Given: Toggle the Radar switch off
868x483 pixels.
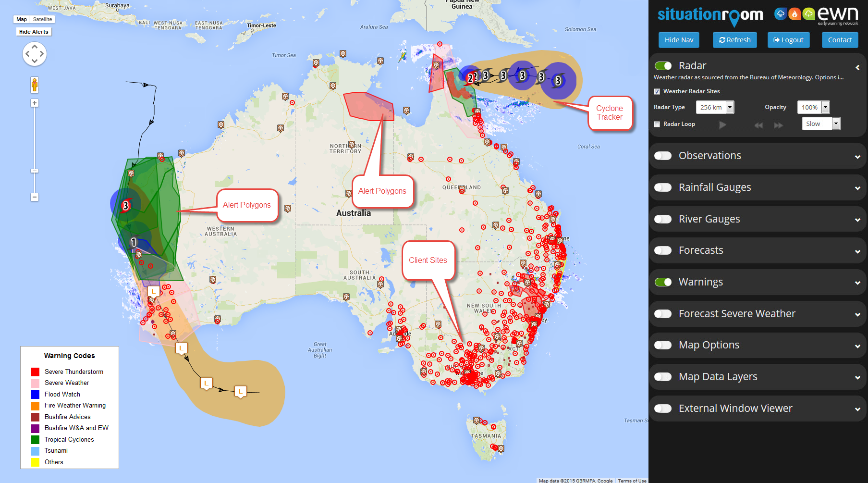Looking at the screenshot, I should tap(663, 66).
